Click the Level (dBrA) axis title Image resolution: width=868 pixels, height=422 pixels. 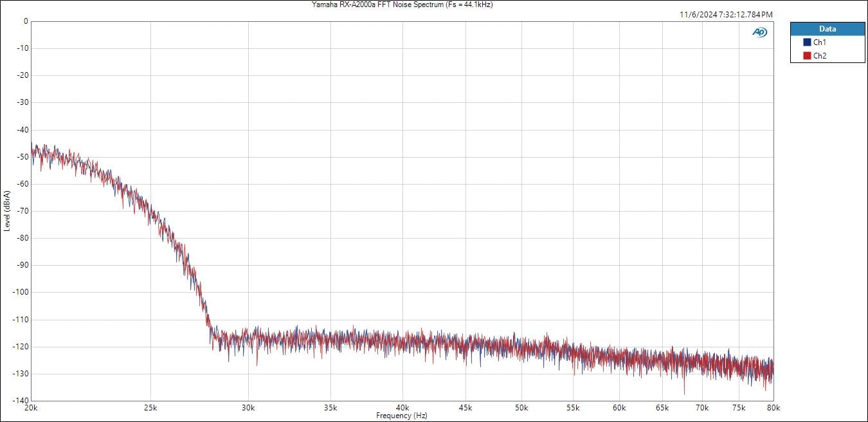7,211
